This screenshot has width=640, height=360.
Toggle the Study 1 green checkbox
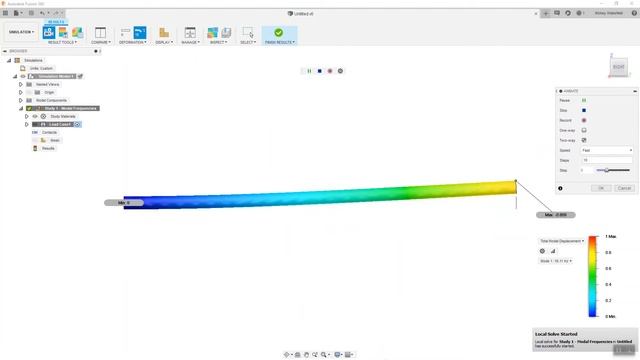29,108
